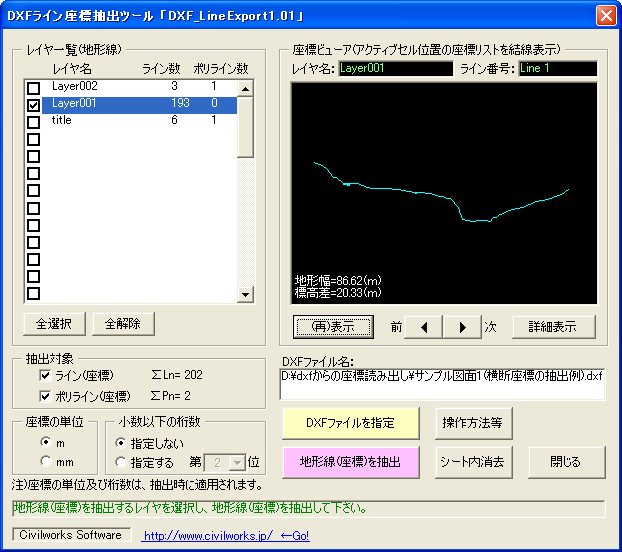Click the 標高差=20.33(m) text
Viewport: 622px width, 552px height.
click(338, 293)
